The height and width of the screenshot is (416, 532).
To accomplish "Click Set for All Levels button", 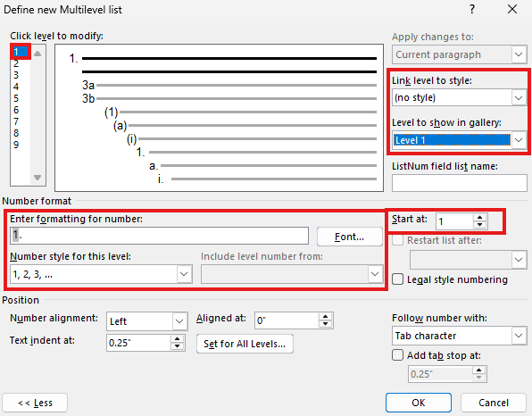I will coord(245,344).
